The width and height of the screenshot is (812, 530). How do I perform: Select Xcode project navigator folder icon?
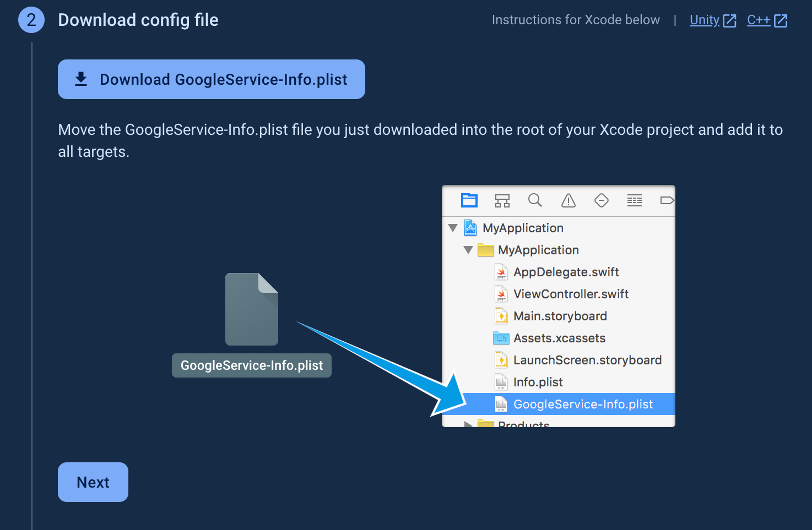(469, 200)
